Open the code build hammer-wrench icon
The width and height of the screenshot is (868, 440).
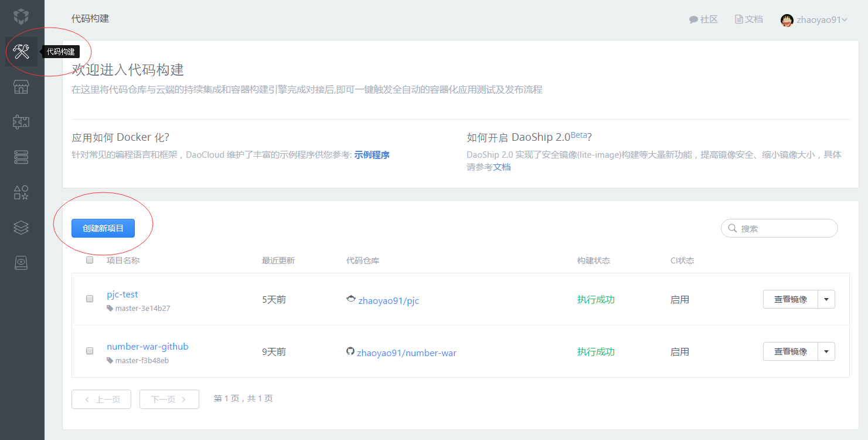click(x=21, y=52)
